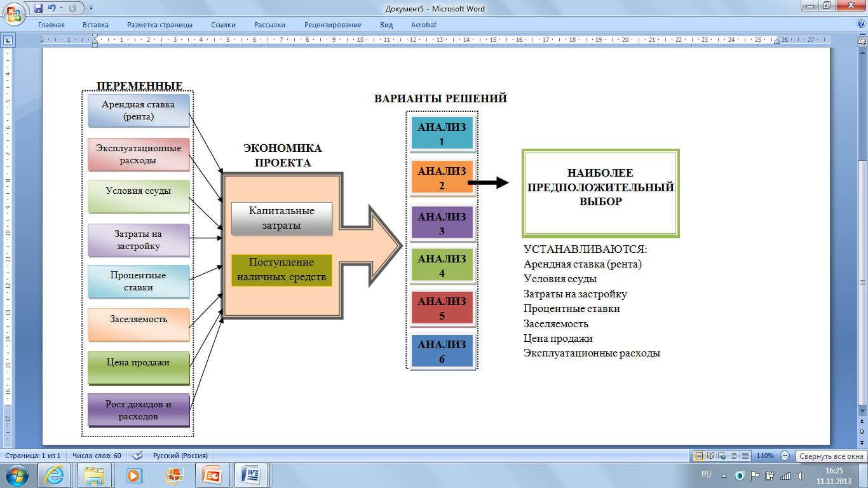Select the Капитальные затраты box
This screenshot has width=868, height=488.
(x=281, y=219)
